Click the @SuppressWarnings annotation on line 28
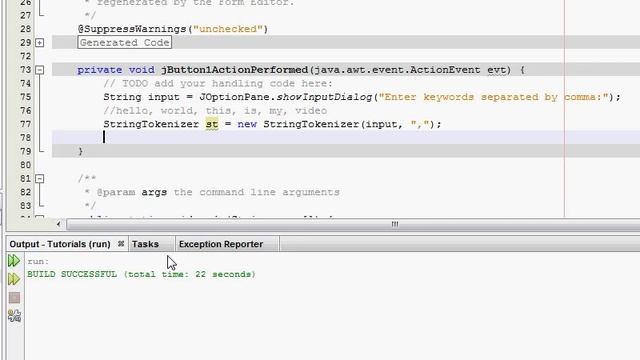 coord(132,29)
